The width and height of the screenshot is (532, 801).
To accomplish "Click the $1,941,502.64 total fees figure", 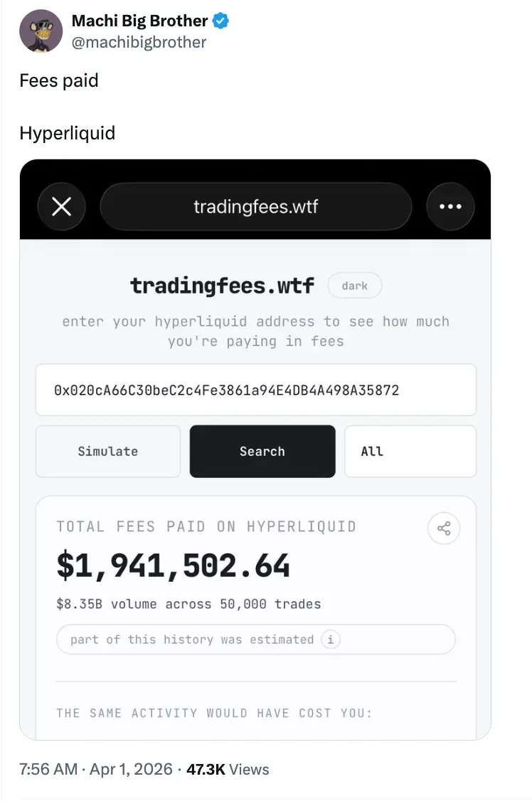I will [x=173, y=566].
